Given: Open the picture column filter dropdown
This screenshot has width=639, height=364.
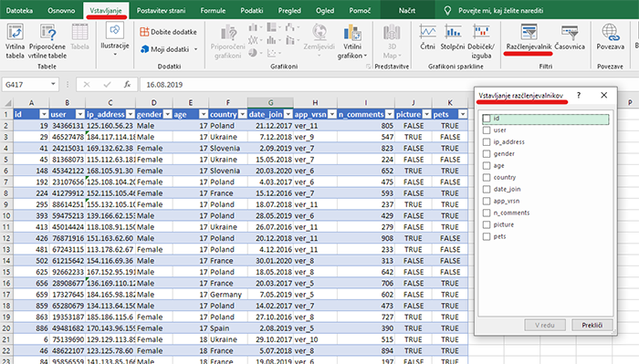Looking at the screenshot, I should (x=426, y=114).
